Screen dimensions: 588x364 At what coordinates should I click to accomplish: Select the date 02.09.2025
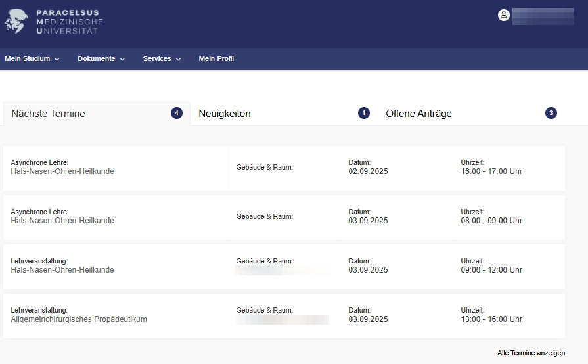coord(369,171)
